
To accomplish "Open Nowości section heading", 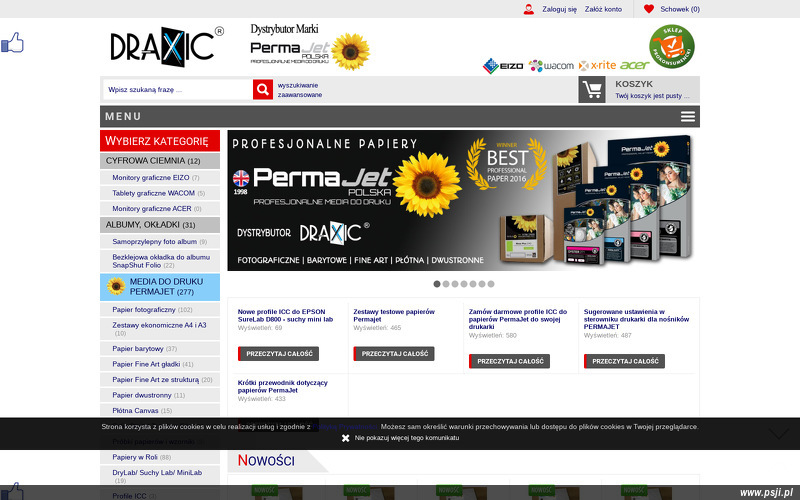I will [266, 461].
